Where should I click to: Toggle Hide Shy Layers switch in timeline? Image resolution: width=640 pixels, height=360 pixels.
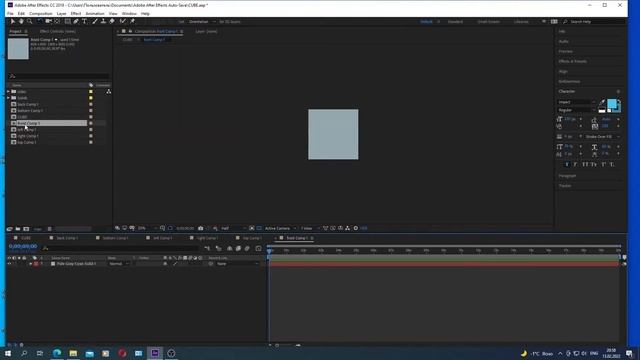(x=229, y=248)
